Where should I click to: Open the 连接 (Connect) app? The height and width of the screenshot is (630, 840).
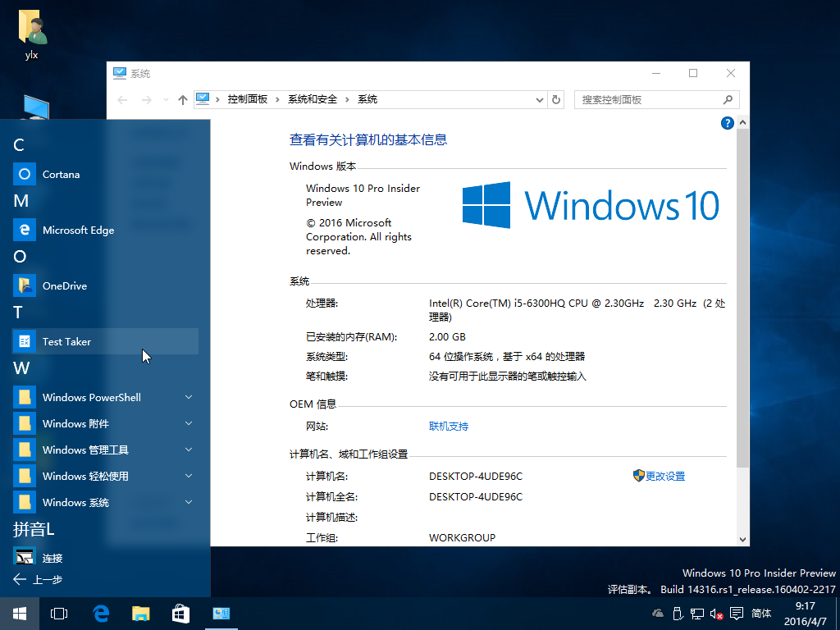point(52,559)
